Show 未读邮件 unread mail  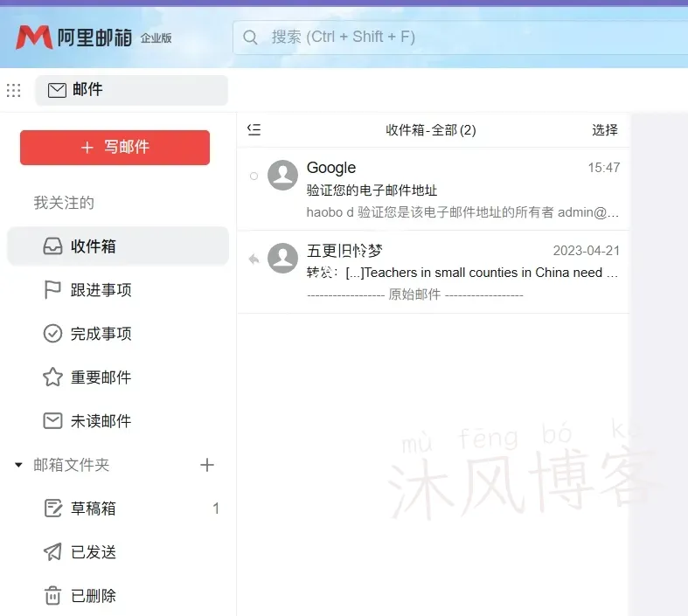point(101,421)
